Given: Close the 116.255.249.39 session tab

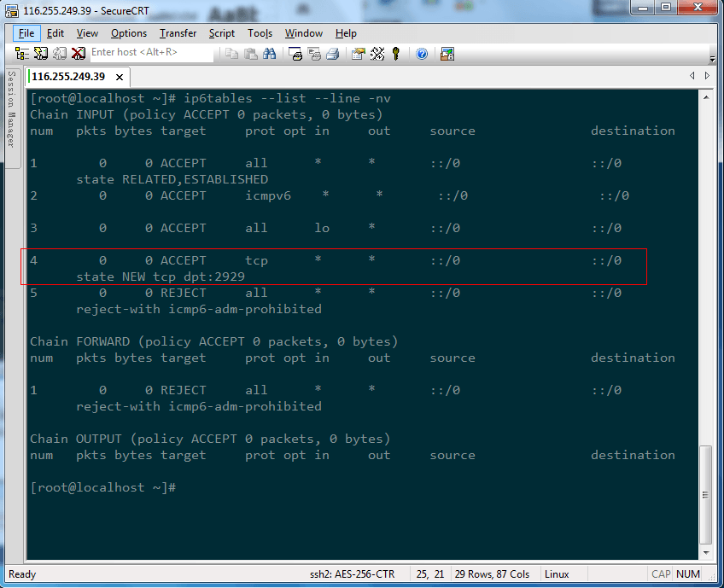Looking at the screenshot, I should (120, 76).
